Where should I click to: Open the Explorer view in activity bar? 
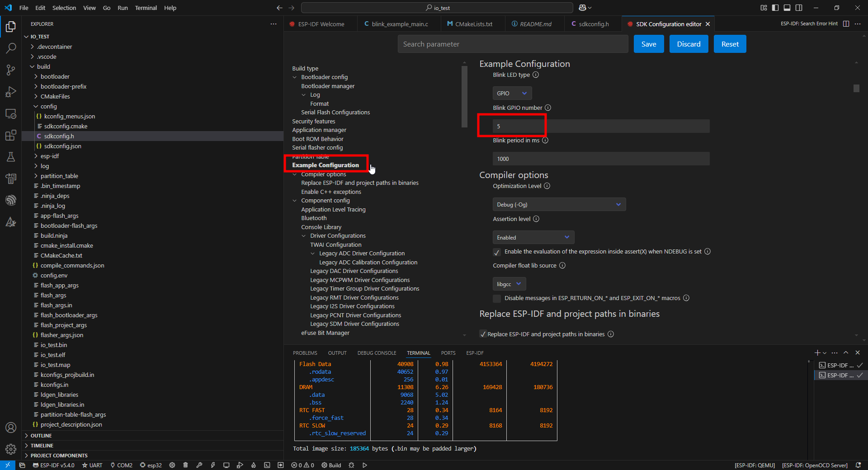[11, 27]
